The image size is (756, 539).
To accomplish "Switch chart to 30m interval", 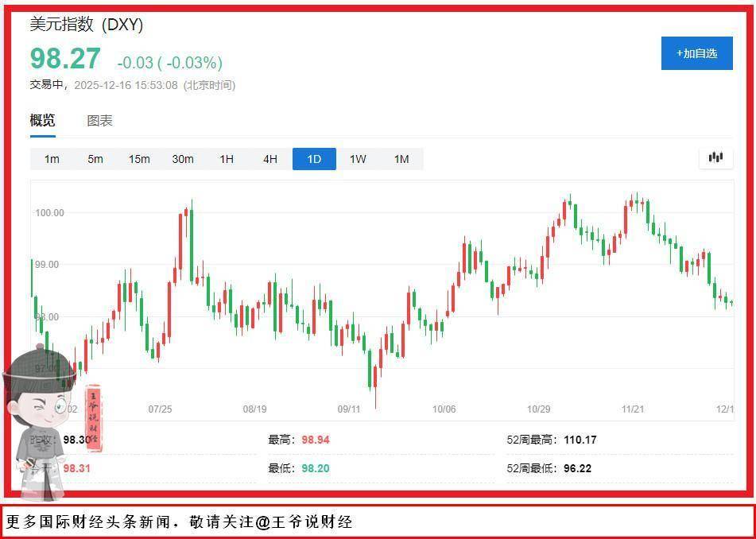I will click(x=183, y=159).
